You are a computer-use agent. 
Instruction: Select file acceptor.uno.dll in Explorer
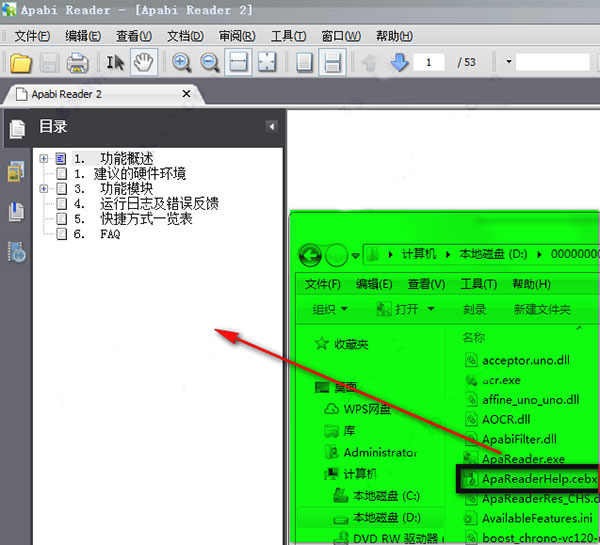[x=517, y=360]
